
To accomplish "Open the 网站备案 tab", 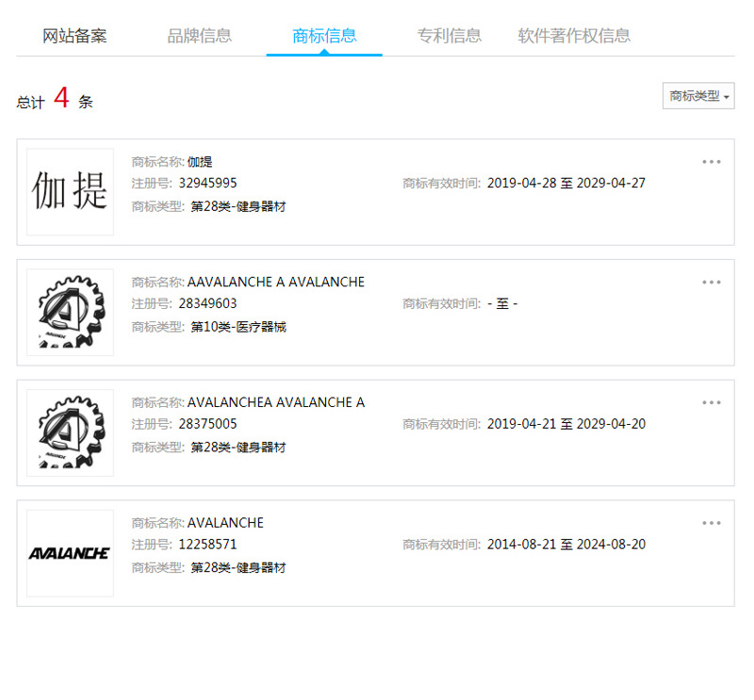I will pos(74,36).
